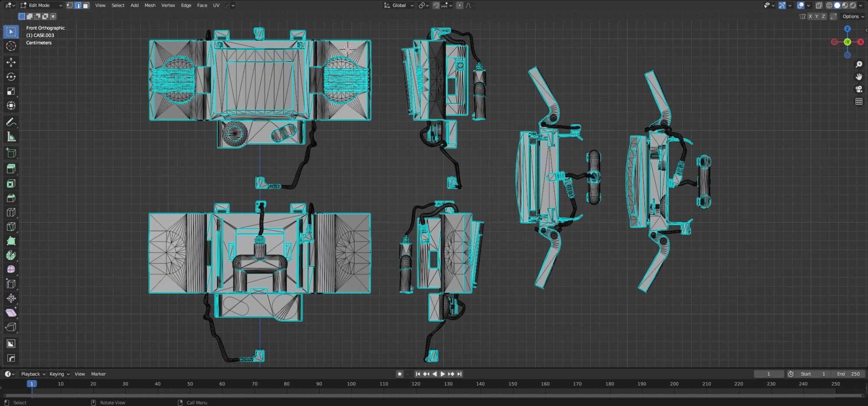Image resolution: width=868 pixels, height=406 pixels.
Task: Select the Bevel tool
Action: (11, 198)
